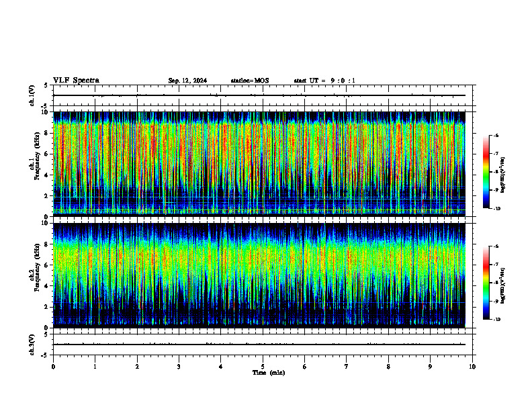532x411 pixels.
Task: Click tick label "7" on the Time axis
Action: (347, 367)
